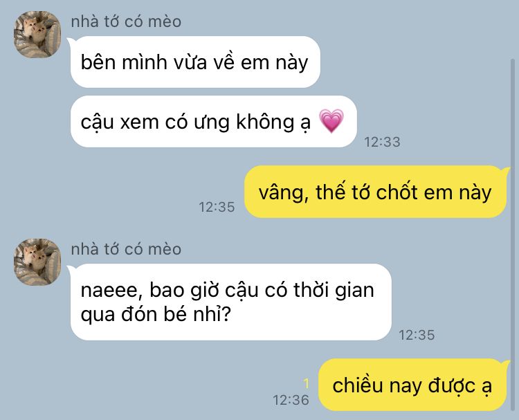Select message bubble cậu xem có ưng không ạ
This screenshot has width=519, height=420.
point(214,122)
